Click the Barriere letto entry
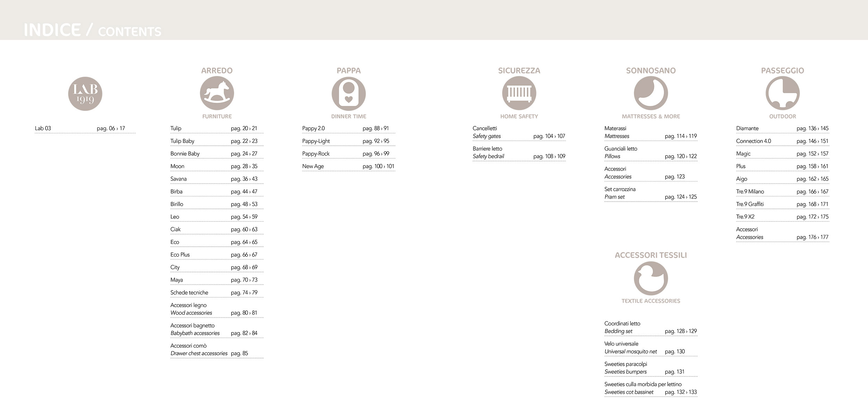The image size is (868, 398). [519, 152]
